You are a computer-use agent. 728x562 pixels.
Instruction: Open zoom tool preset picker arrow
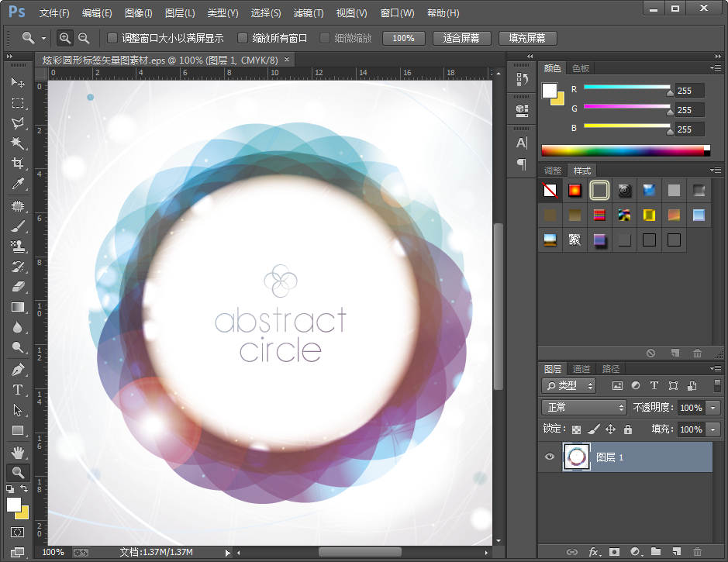[x=43, y=39]
